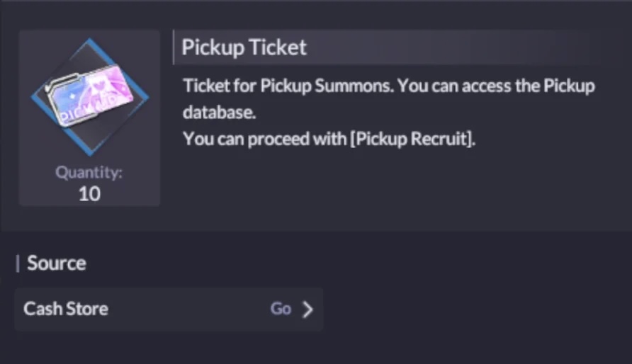Image resolution: width=632 pixels, height=364 pixels.
Task: Click the Quantity label under the ticket
Action: [89, 173]
